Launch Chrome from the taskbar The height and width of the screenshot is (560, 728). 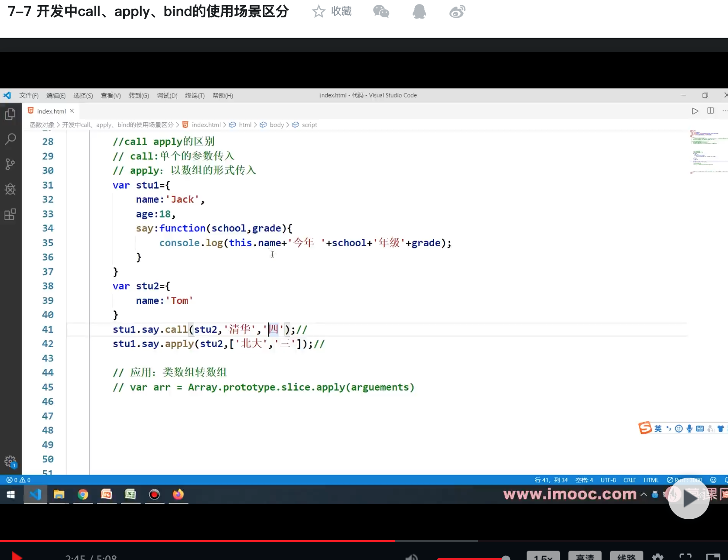tap(83, 495)
